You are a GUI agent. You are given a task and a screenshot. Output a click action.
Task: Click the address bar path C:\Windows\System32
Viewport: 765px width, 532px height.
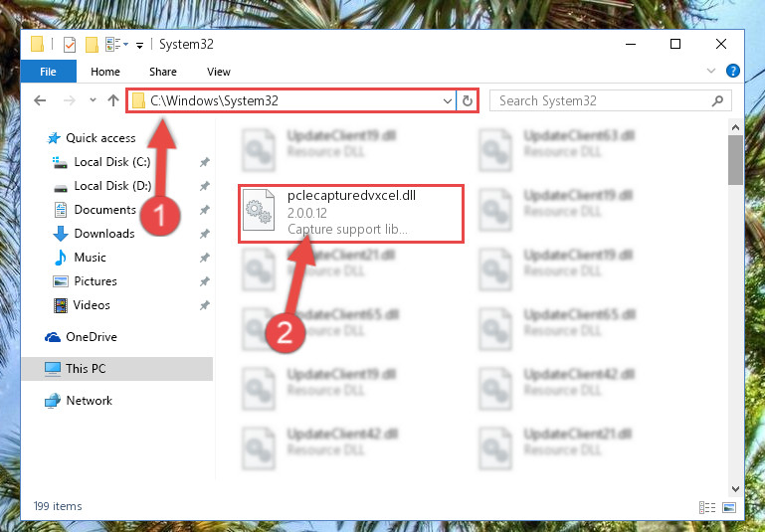point(214,101)
